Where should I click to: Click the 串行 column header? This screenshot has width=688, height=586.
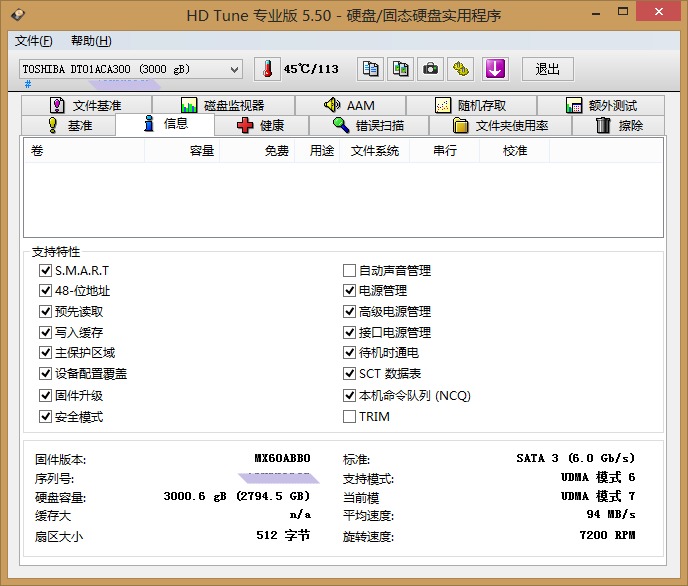445,151
